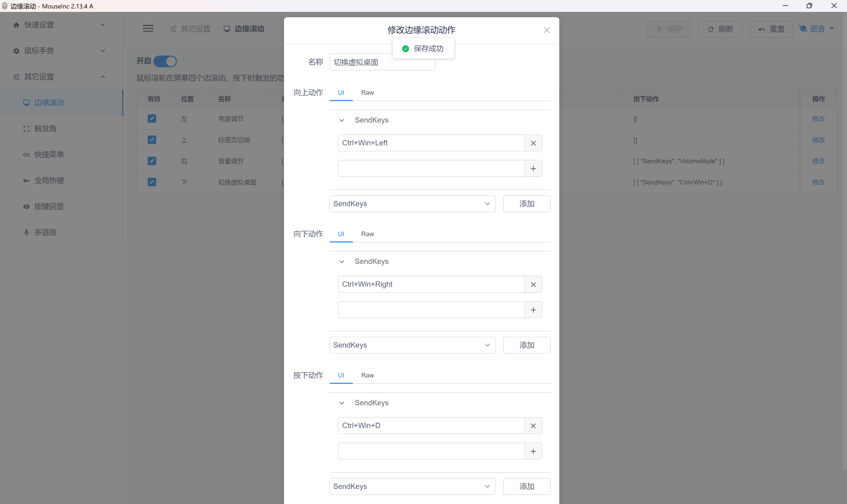Open the 触发角 sidebar item

tap(45, 128)
